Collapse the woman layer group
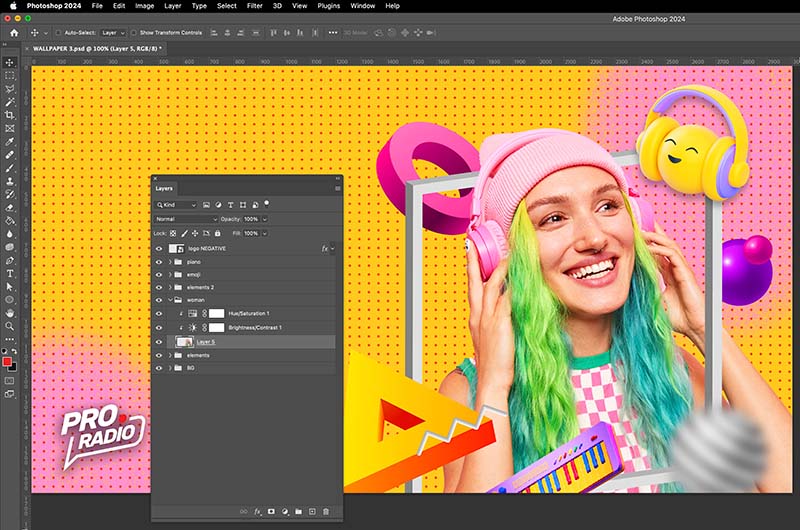Viewport: 800px width, 530px height. click(170, 300)
